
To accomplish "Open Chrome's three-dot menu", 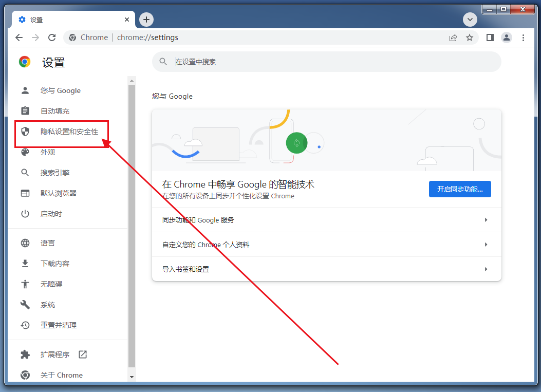I will click(x=523, y=38).
